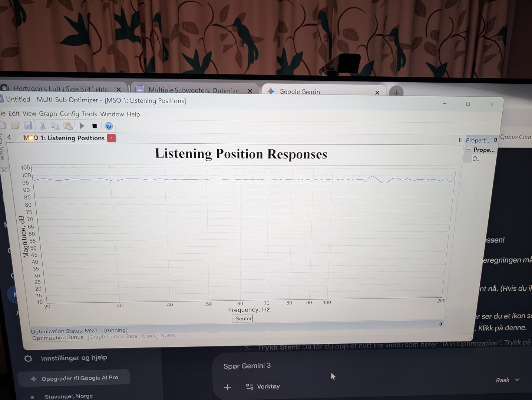Click the left tab-scroll arrow in graph area
This screenshot has height=400, width=532.
pos(9,137)
